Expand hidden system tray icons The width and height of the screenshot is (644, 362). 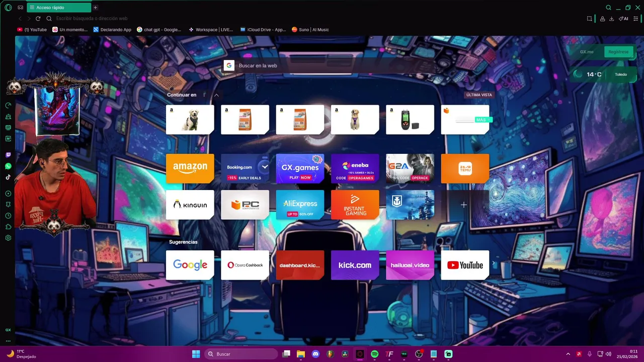568,354
